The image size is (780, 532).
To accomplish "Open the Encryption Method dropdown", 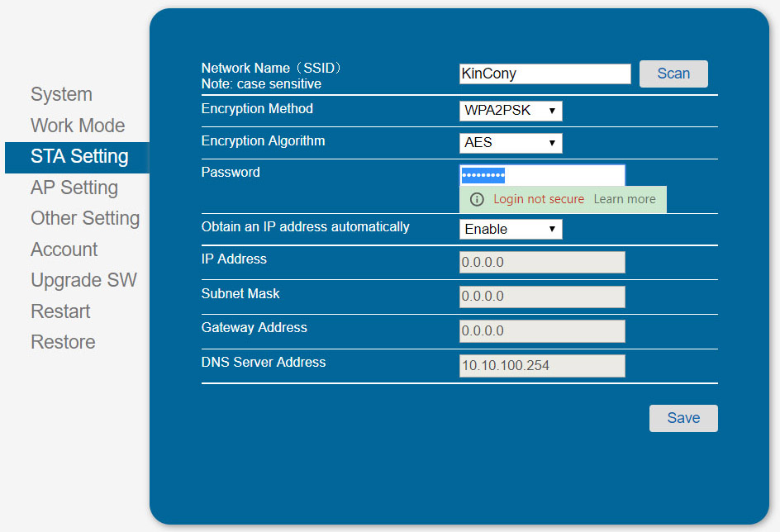I will [x=511, y=111].
